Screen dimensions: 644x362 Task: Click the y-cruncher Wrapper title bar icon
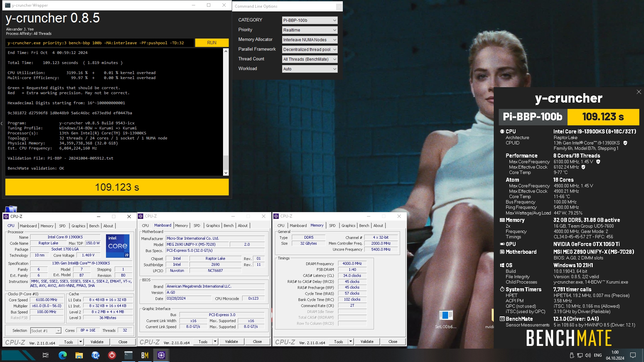coord(8,5)
